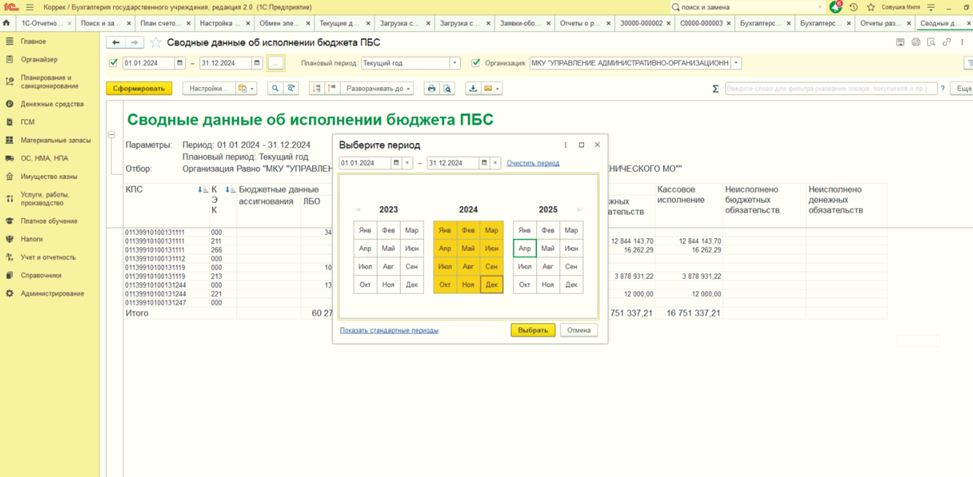Click the get link chain icon at top right
Image resolution: width=973 pixels, height=477 pixels.
click(946, 42)
